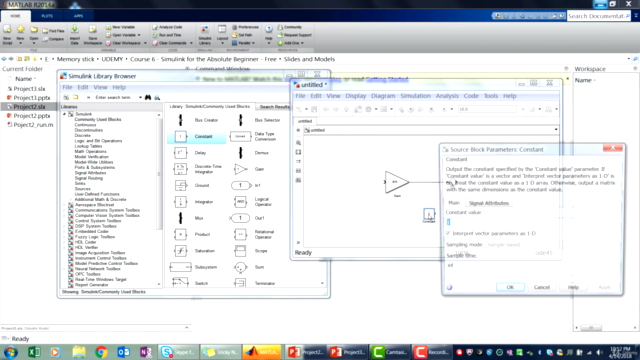Pick the Scope block icon

[240, 251]
